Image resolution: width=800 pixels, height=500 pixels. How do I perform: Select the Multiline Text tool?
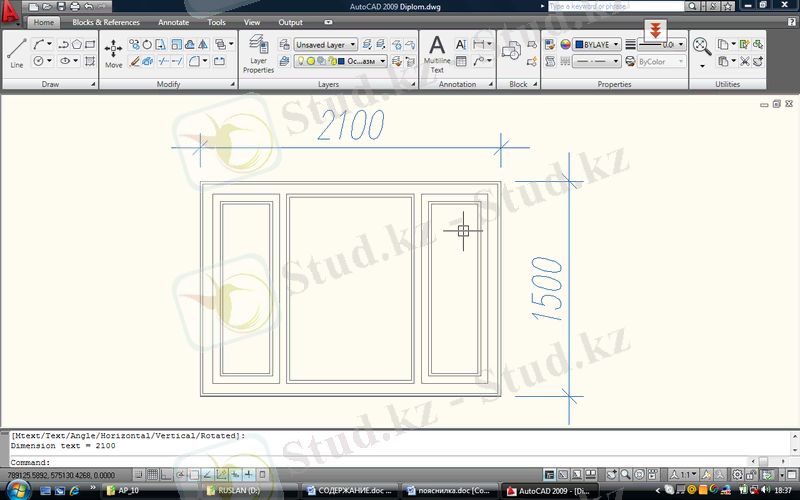click(437, 54)
